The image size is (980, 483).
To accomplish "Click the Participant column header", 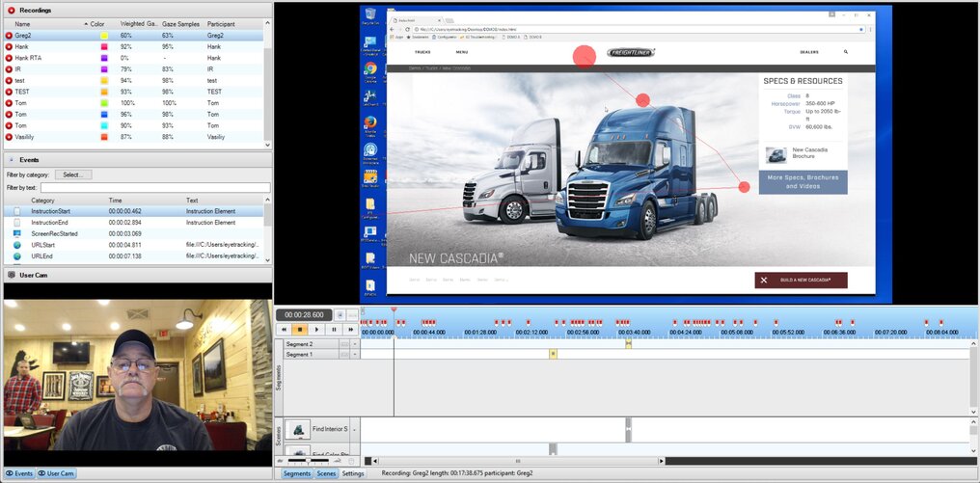I will [221, 24].
